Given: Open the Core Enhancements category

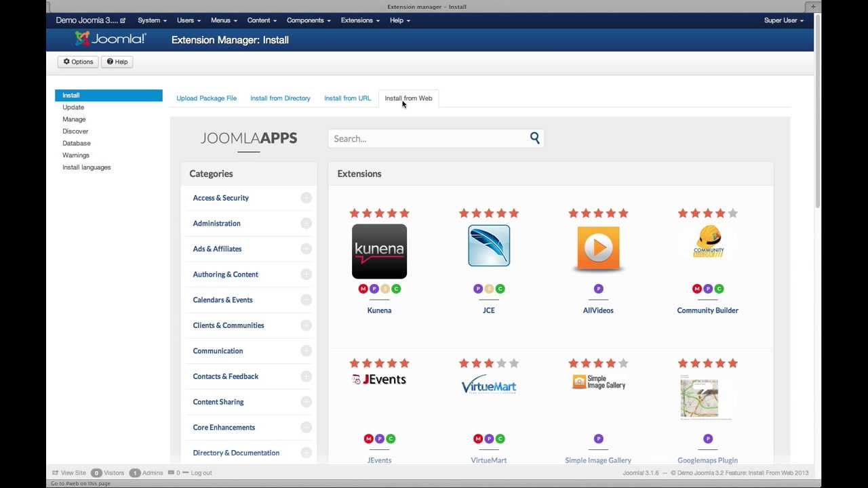Looking at the screenshot, I should pos(224,428).
